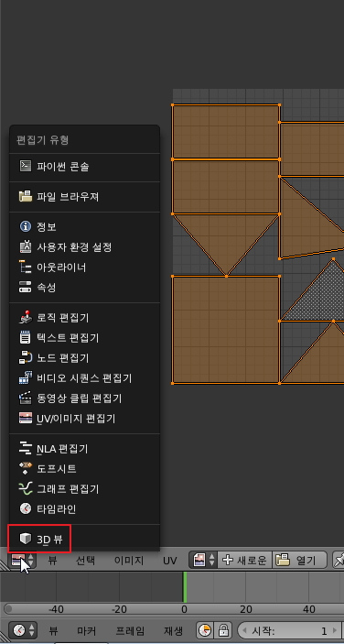Open the Python console (파이썬 콘솔) editor

(84, 167)
